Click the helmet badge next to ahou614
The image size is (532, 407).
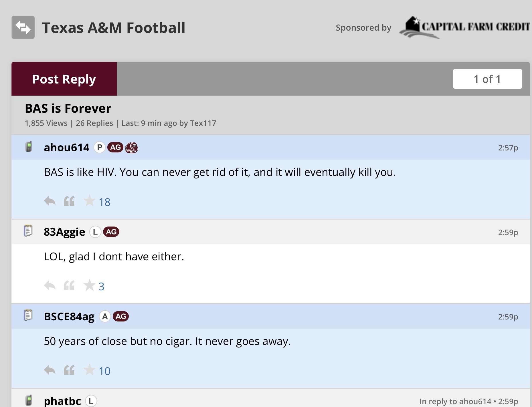coord(132,148)
